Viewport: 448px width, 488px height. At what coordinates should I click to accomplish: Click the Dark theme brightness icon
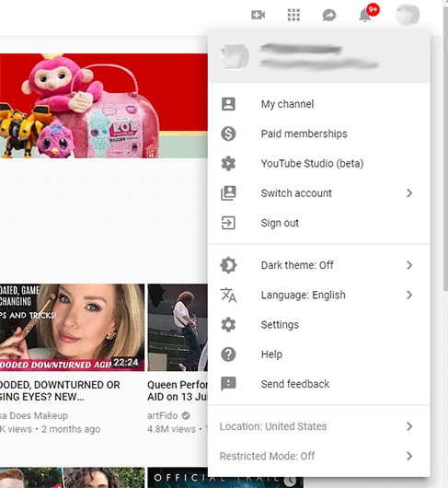pyautogui.click(x=228, y=265)
